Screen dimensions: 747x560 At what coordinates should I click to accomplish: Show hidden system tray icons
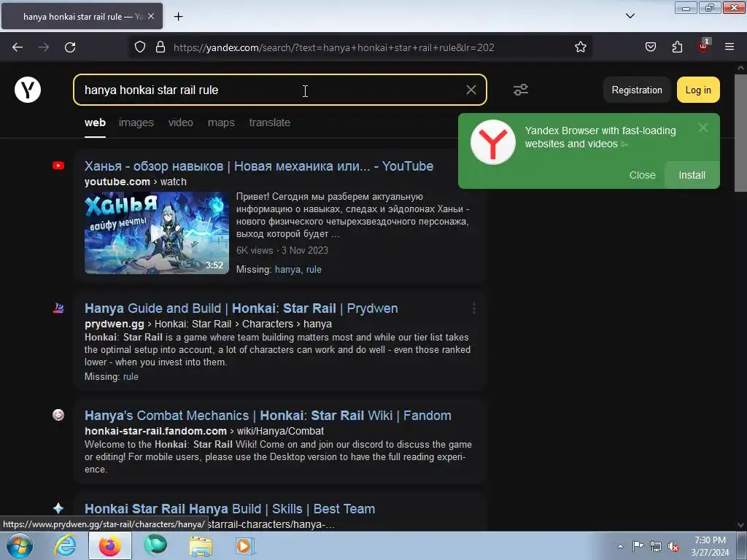(x=620, y=545)
